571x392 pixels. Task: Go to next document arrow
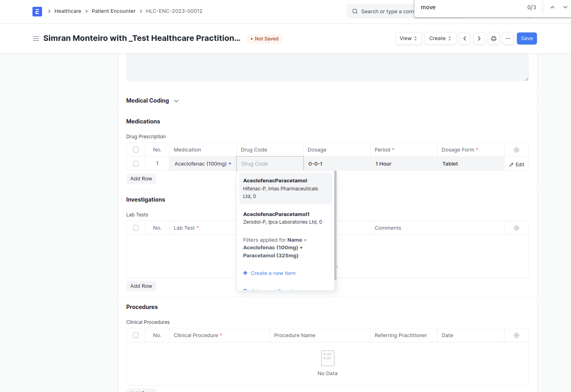pyautogui.click(x=479, y=38)
